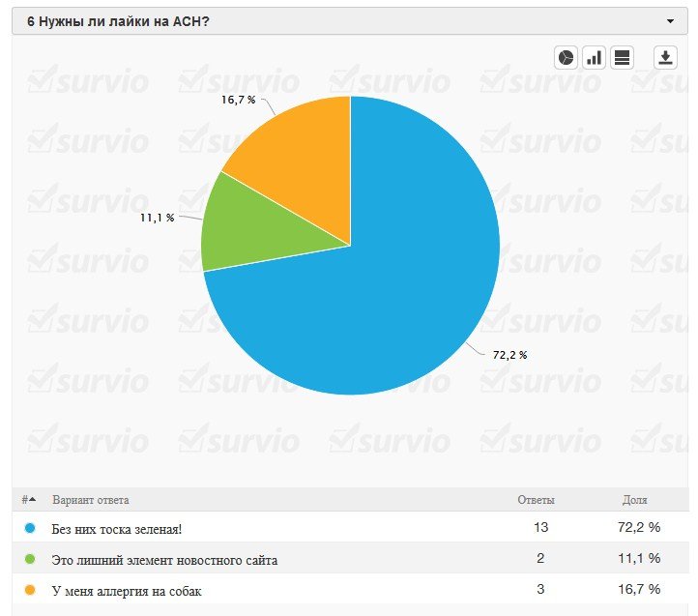Download the chart results
The image size is (698, 616).
tap(665, 57)
